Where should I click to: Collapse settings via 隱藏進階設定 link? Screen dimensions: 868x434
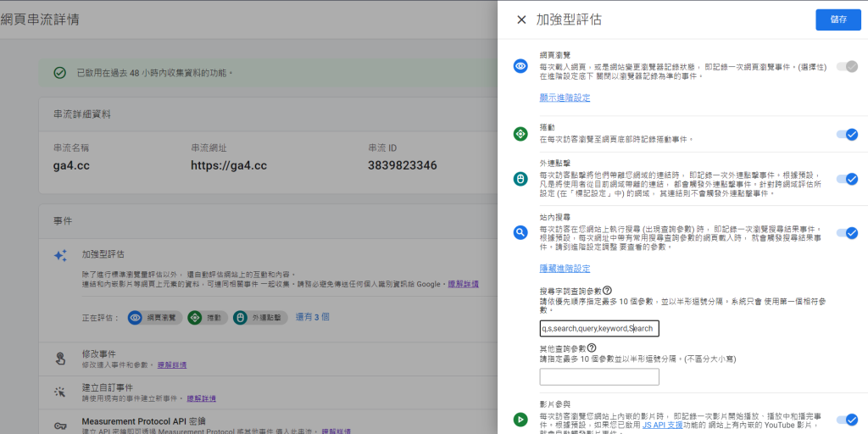[565, 269]
